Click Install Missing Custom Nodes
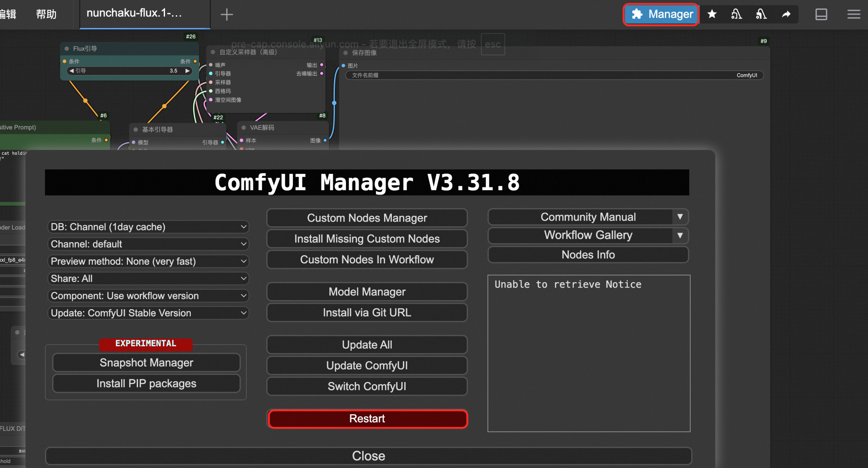This screenshot has width=868, height=468. click(x=367, y=239)
